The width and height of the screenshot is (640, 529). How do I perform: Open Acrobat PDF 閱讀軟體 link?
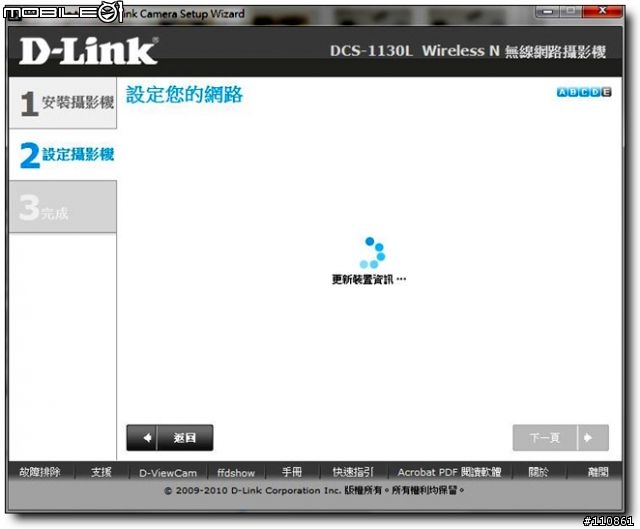[449, 472]
